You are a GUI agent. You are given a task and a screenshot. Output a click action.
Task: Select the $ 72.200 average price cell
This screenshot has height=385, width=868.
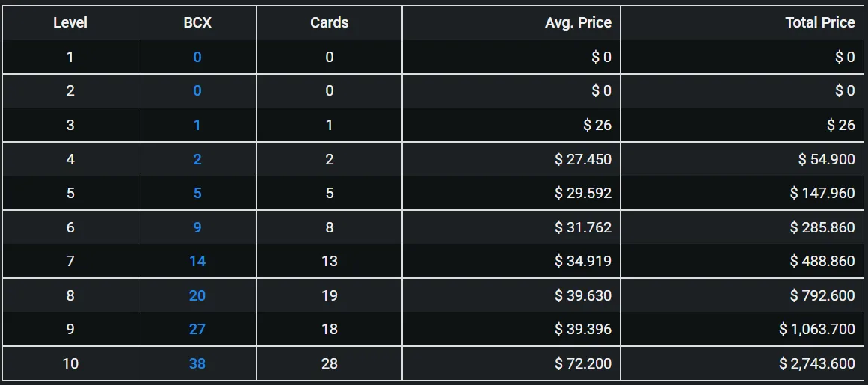click(511, 363)
